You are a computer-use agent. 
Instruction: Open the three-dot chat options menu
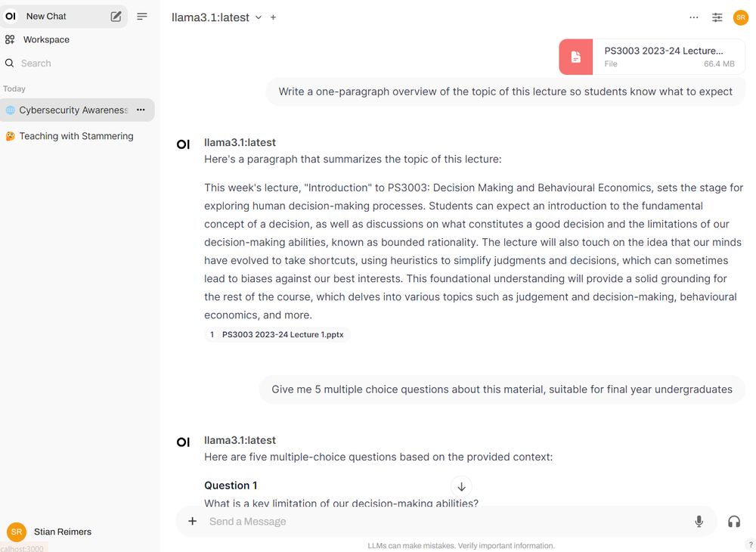[x=693, y=17]
